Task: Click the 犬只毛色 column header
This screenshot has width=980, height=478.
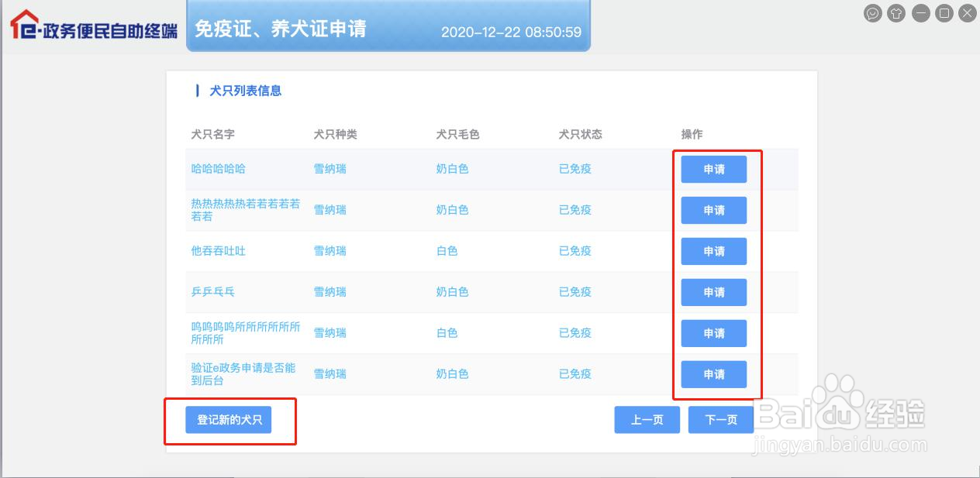Action: 458,134
